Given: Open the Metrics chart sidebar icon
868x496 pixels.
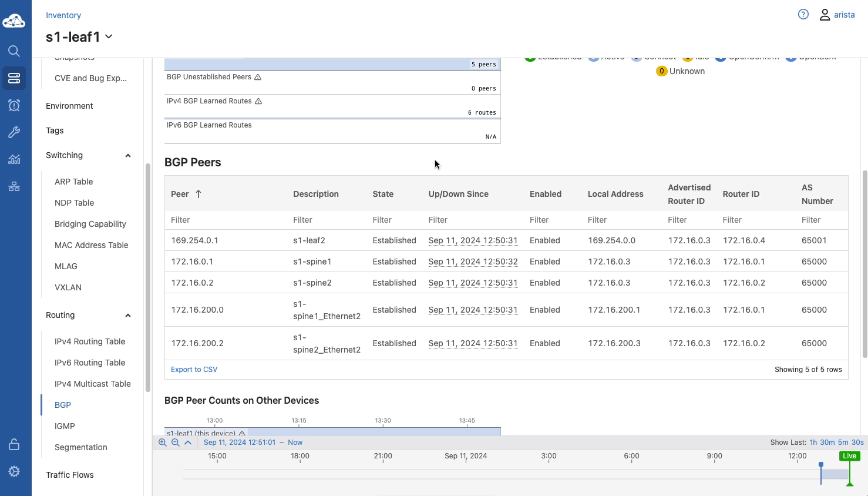Looking at the screenshot, I should 14,159.
